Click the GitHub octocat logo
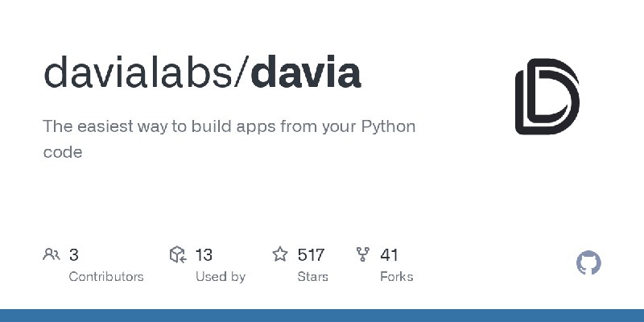Image resolution: width=644 pixels, height=322 pixels. (588, 263)
